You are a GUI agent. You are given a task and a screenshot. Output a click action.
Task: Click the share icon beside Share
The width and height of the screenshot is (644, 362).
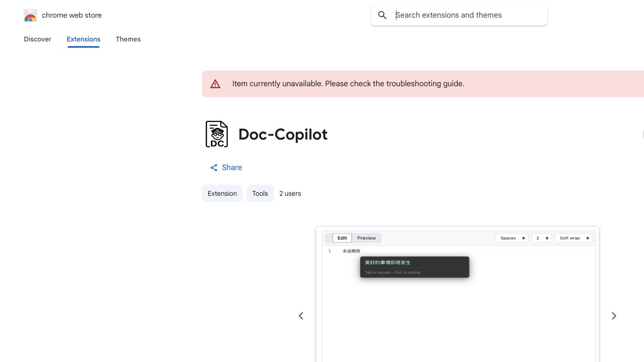coord(214,168)
